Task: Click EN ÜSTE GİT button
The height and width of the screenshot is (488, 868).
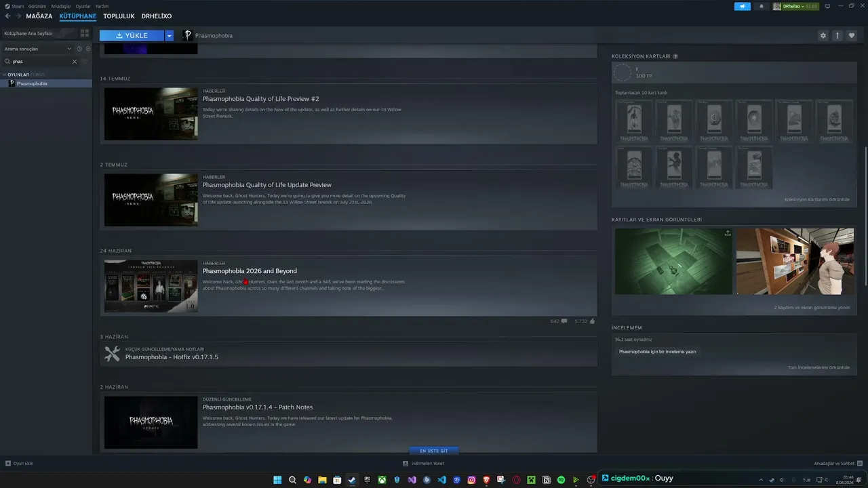Action: (x=434, y=451)
